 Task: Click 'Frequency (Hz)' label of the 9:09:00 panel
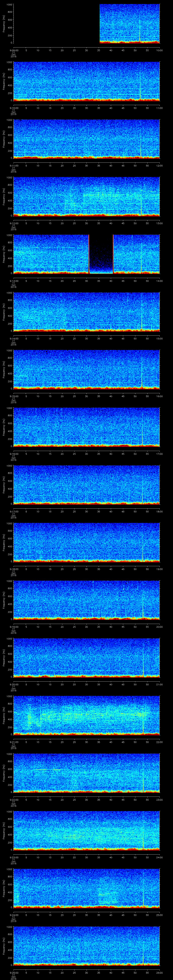click(4, 24)
